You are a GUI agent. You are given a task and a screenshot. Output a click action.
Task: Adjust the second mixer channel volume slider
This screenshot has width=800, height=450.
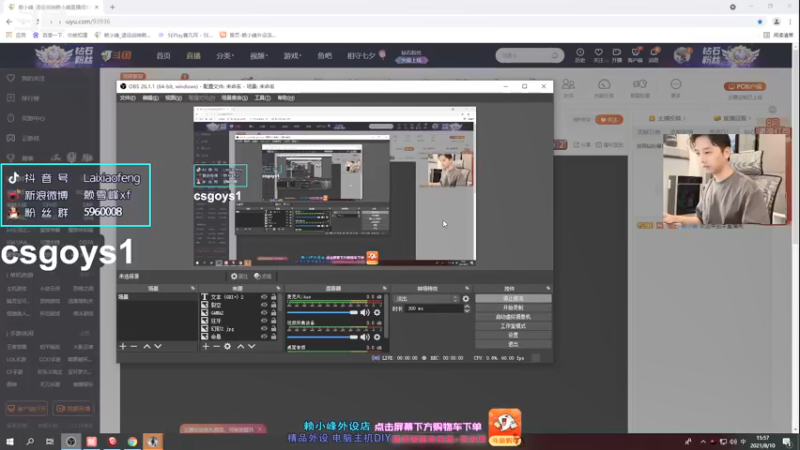pos(322,337)
